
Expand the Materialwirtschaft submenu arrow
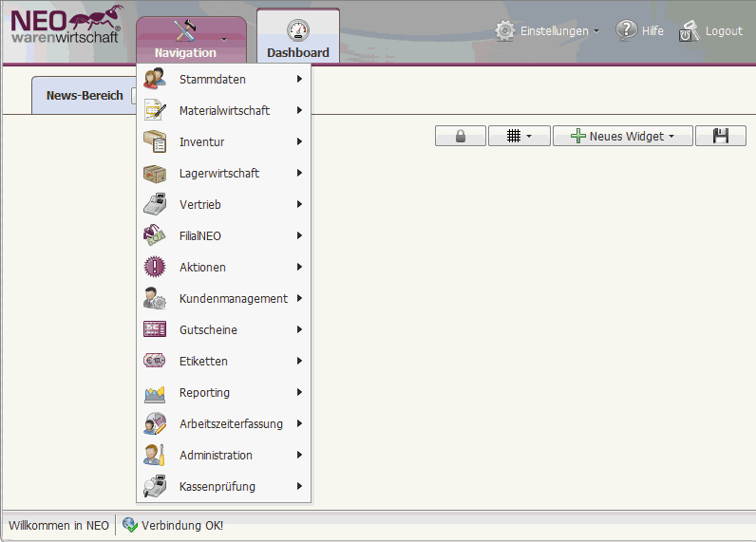point(299,110)
